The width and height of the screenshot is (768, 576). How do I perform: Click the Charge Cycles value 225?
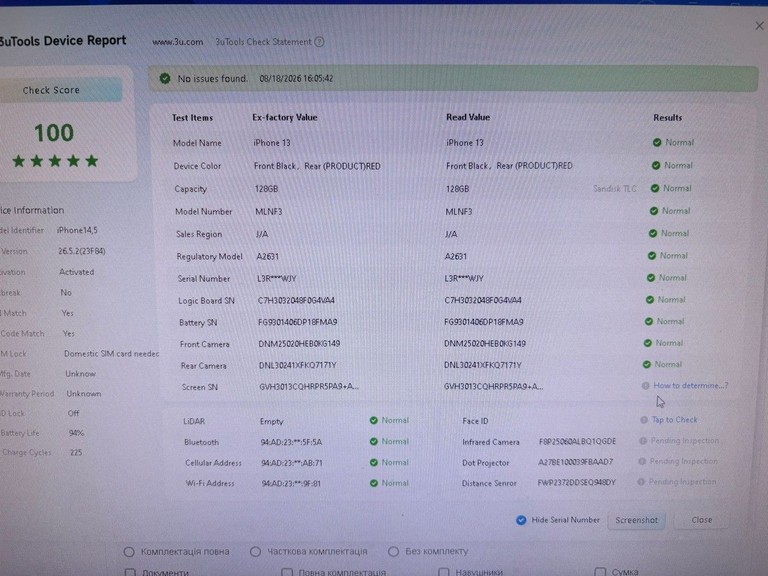tap(76, 453)
